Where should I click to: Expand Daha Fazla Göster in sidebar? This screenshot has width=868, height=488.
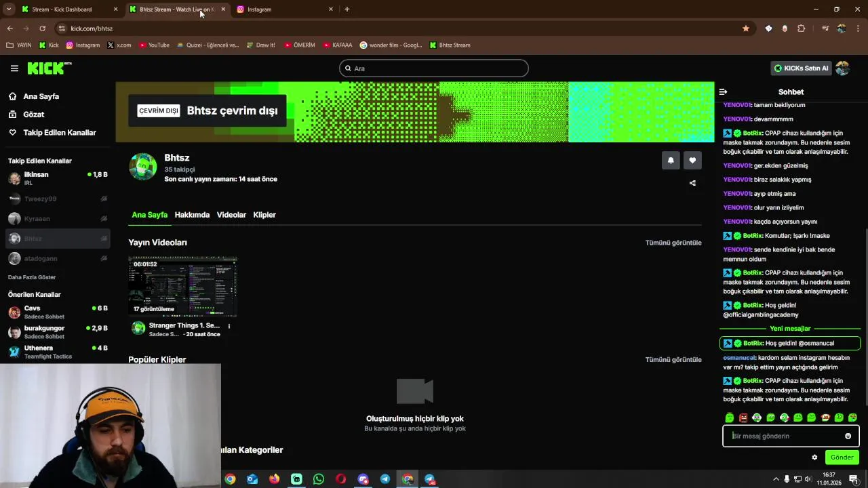click(32, 277)
